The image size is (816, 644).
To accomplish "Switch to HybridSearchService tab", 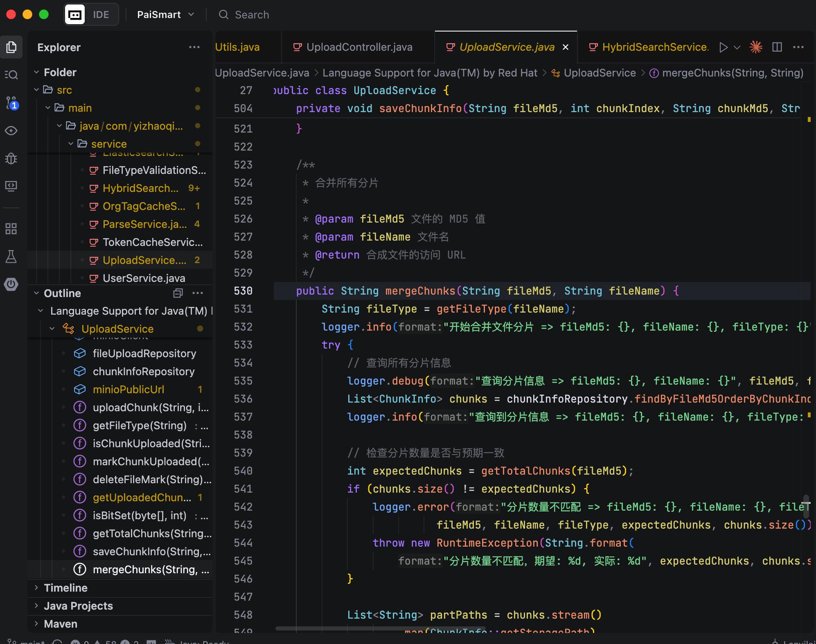I will [654, 47].
